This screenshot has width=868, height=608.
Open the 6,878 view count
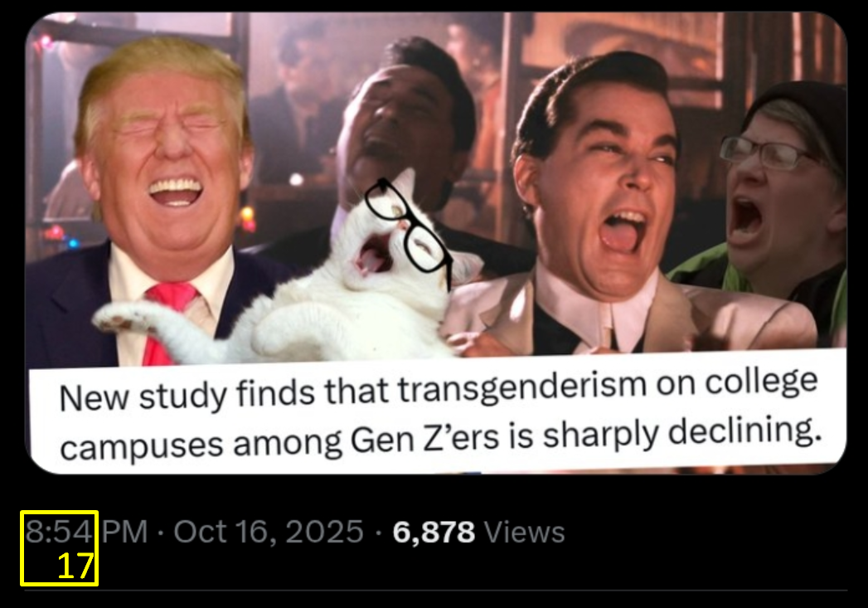(434, 533)
